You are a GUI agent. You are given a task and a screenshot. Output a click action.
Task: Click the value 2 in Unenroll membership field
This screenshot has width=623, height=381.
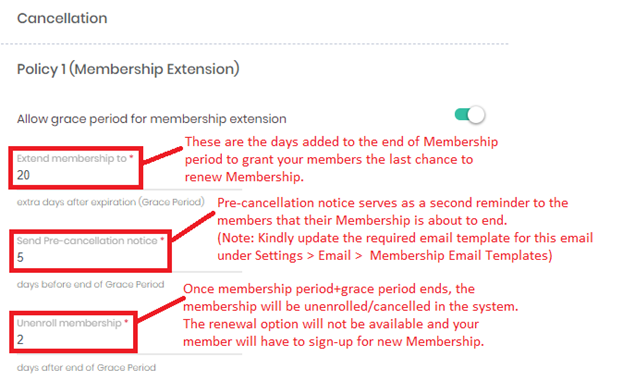[20, 339]
